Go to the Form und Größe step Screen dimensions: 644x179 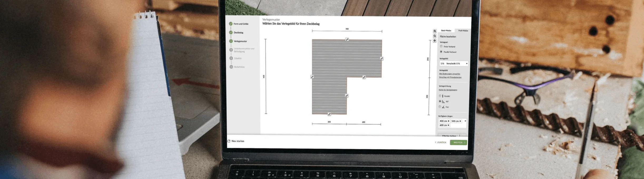coord(241,24)
